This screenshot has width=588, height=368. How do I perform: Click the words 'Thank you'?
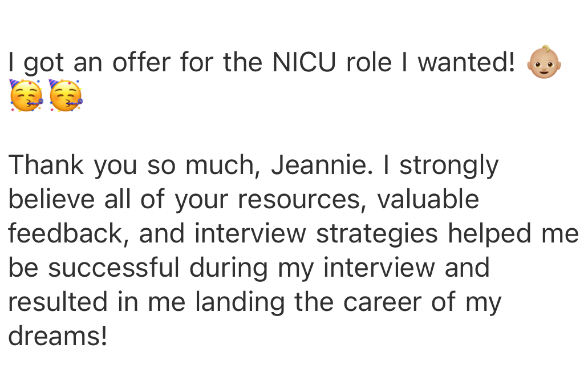[x=73, y=166]
